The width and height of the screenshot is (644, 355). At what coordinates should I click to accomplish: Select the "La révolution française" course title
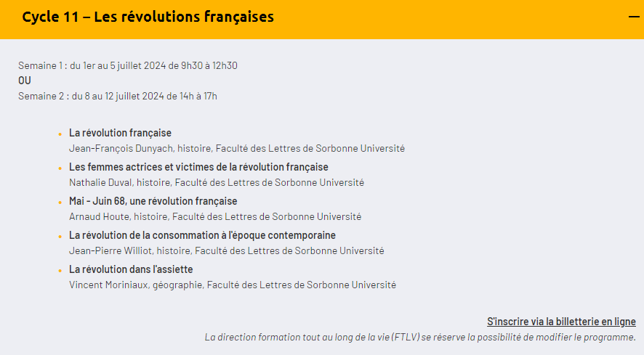pyautogui.click(x=120, y=133)
